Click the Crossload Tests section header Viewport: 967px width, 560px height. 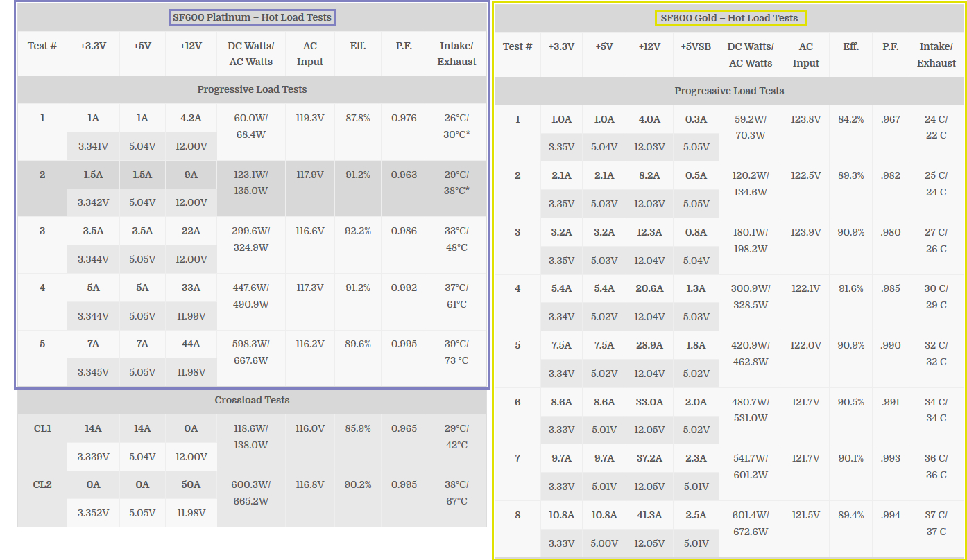252,400
